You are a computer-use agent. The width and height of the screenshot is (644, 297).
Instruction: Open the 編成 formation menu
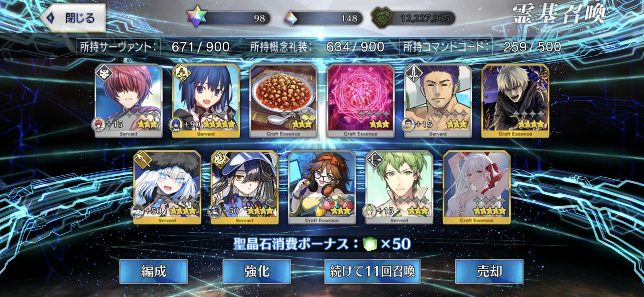(x=154, y=271)
